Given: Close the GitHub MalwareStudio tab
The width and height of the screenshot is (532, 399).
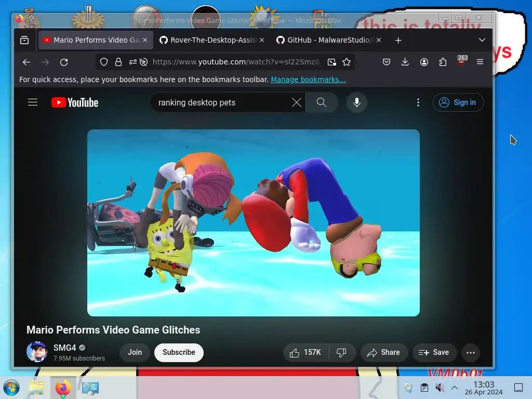Looking at the screenshot, I should click(x=379, y=40).
